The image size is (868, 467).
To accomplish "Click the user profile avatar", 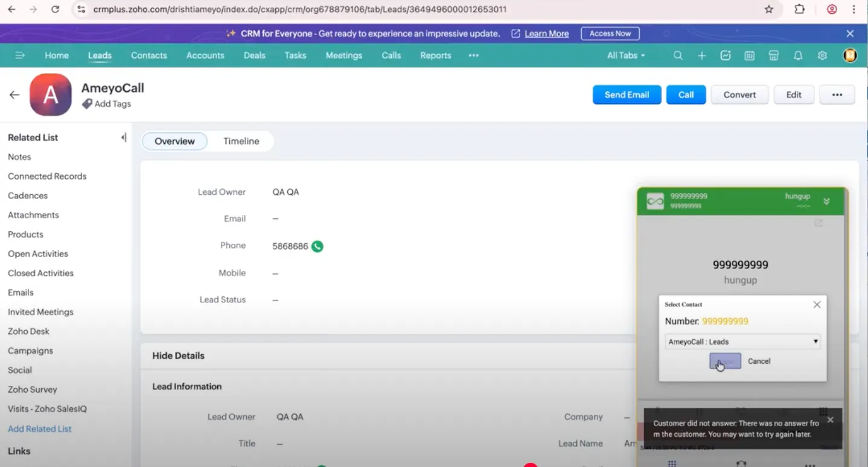I will coord(850,56).
